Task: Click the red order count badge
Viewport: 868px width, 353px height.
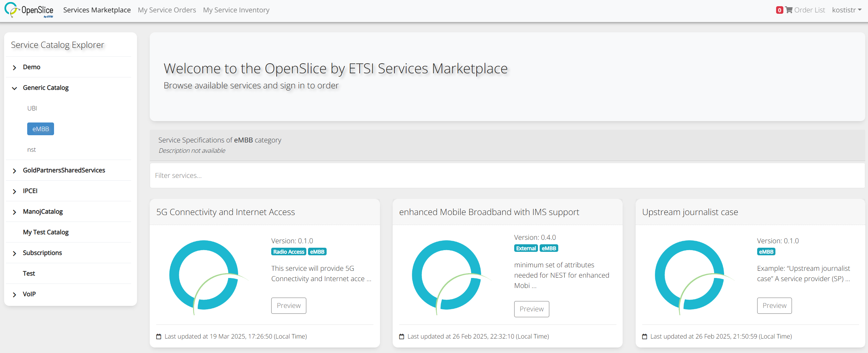Action: 779,10
